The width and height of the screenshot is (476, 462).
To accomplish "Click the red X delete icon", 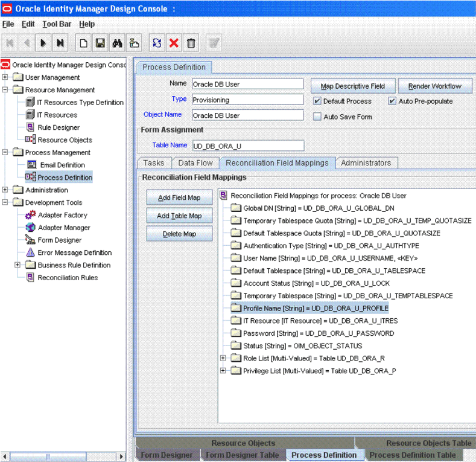I will point(174,43).
